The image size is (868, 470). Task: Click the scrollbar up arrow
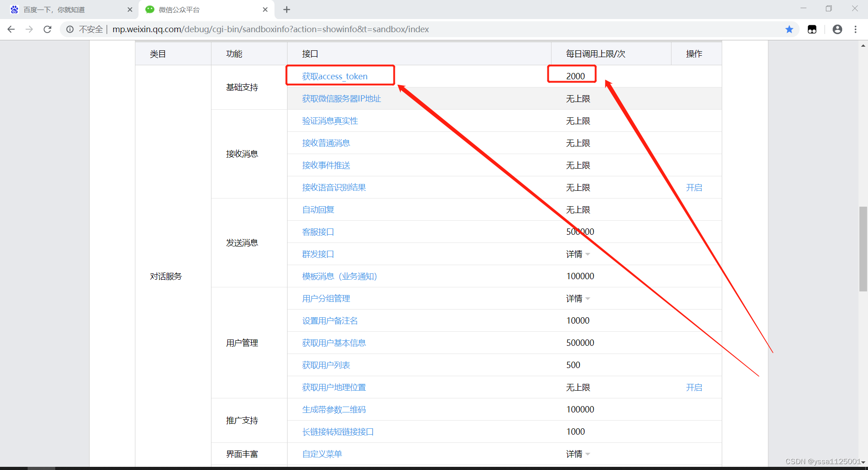pos(863,45)
